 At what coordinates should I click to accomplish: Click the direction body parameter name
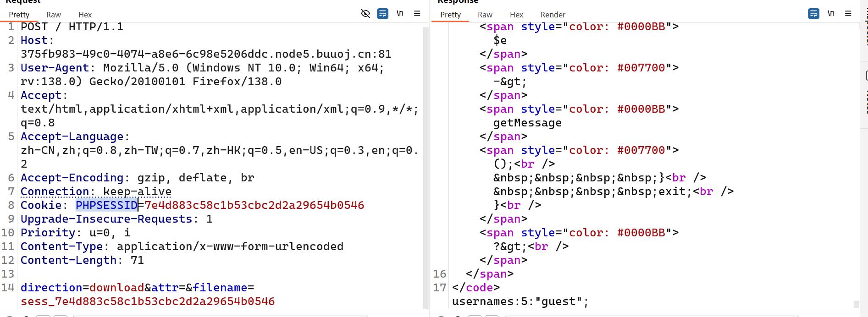coord(51,288)
